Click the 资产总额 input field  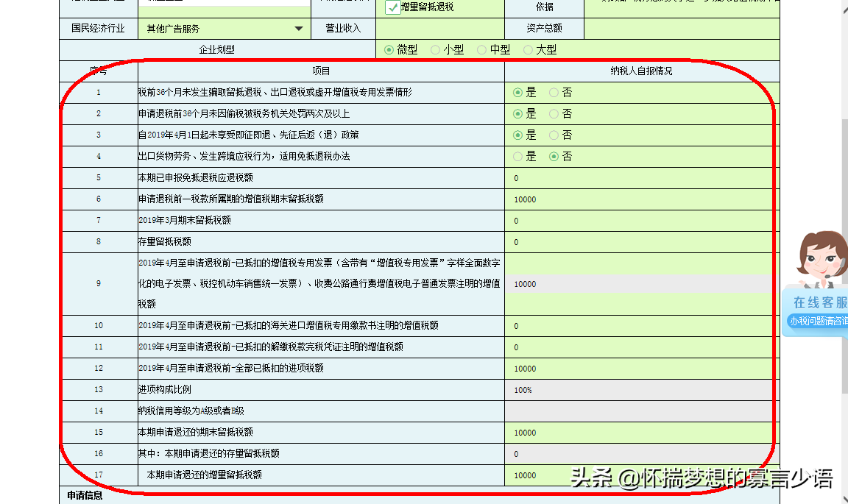click(680, 29)
